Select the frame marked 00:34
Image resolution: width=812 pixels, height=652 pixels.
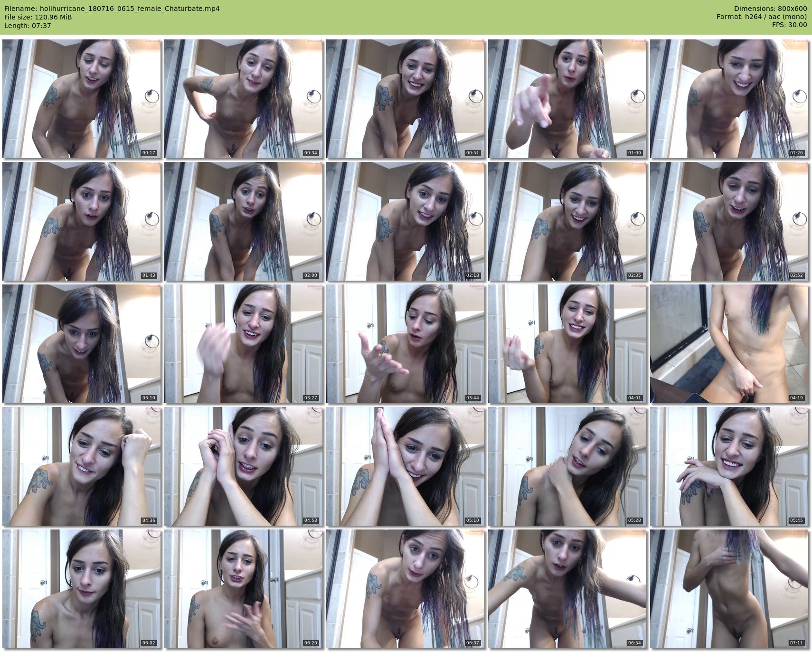pos(244,99)
